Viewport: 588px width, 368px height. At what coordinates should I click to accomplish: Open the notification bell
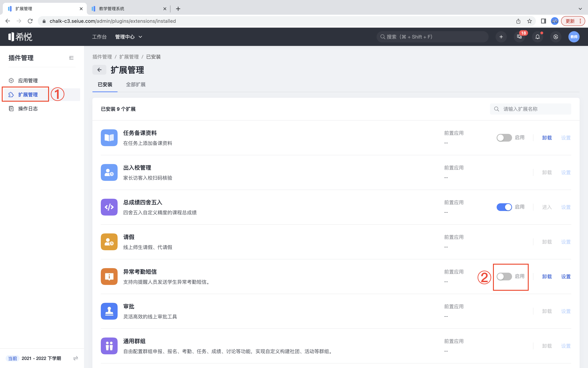(537, 37)
